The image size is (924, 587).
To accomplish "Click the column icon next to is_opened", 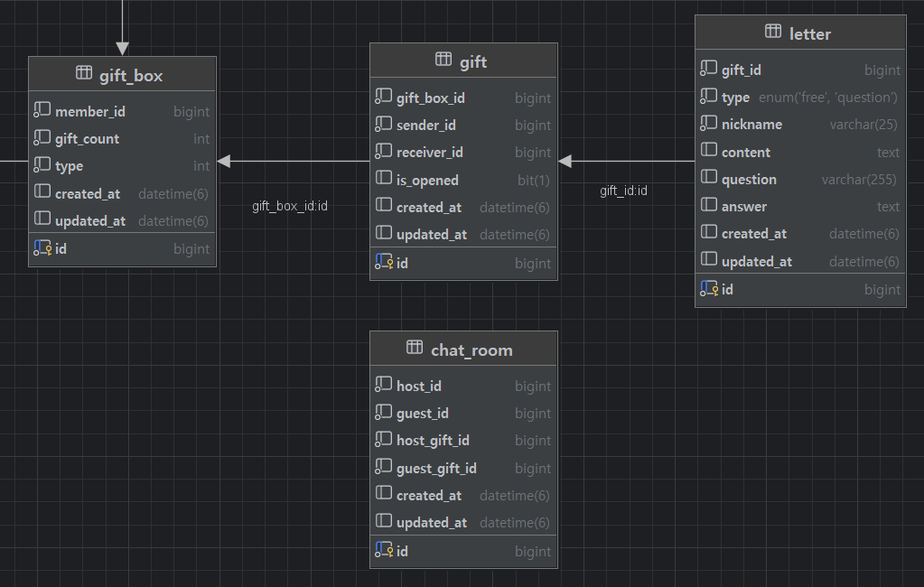I will [384, 180].
